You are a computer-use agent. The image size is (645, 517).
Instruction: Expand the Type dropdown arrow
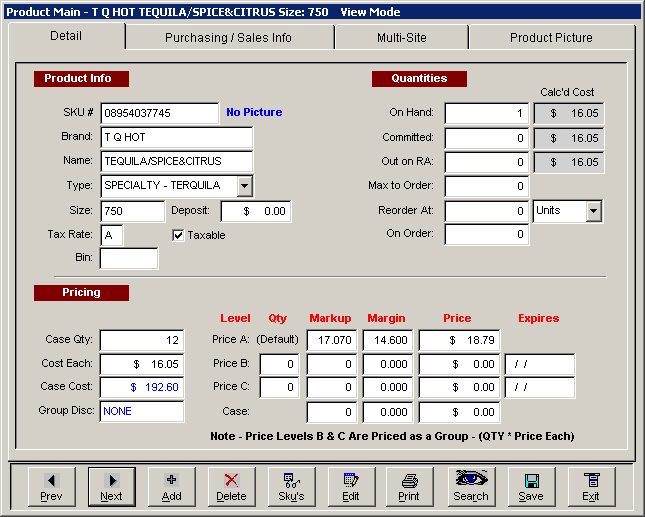coord(244,185)
